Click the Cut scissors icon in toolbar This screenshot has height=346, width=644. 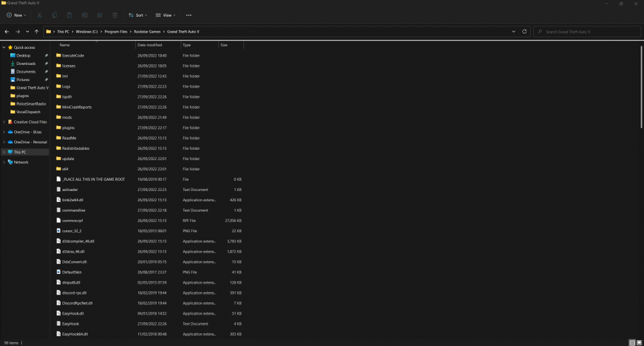coord(39,15)
